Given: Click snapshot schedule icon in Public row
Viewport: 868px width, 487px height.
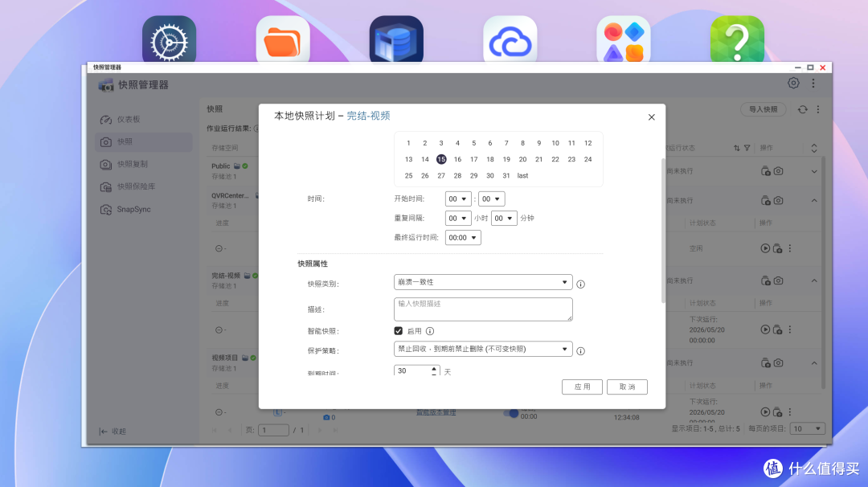Looking at the screenshot, I should tap(766, 171).
